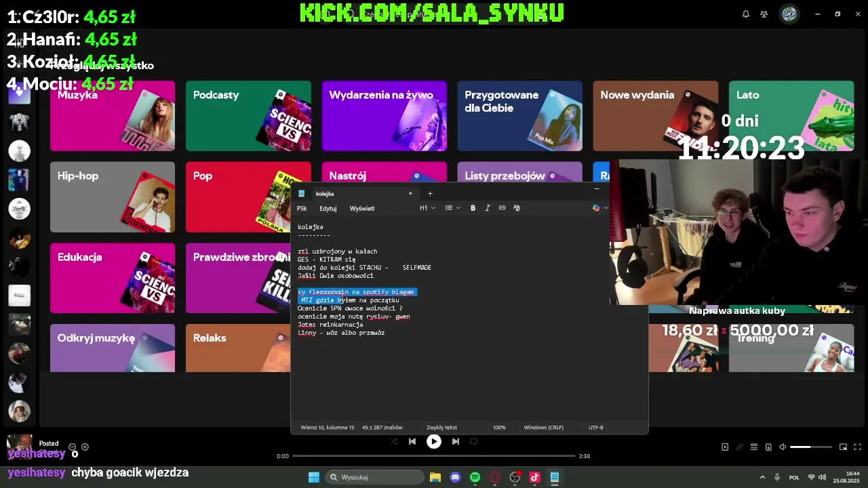Toggle italic formatting in Notepad
Screen dimensions: 868x488
click(487, 208)
